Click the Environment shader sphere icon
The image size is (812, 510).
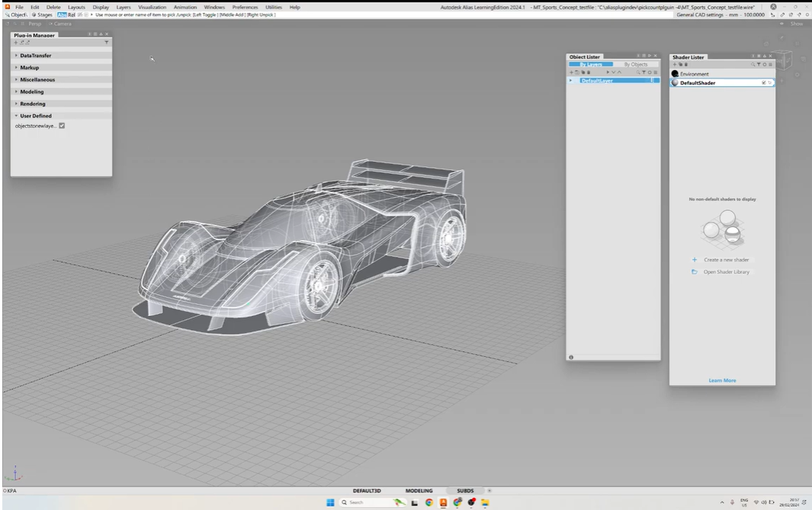point(675,74)
